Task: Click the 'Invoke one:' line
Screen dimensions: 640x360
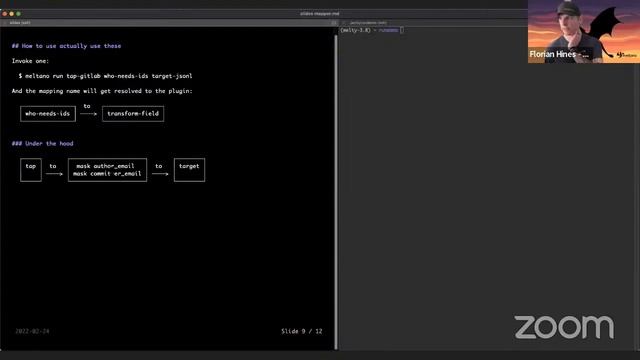Action: click(30, 61)
